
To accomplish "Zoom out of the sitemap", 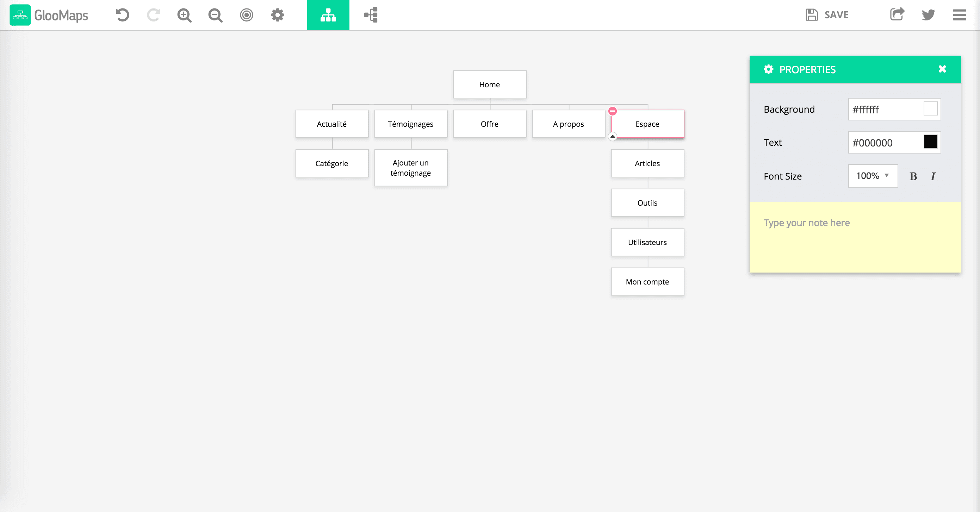I will (x=215, y=15).
